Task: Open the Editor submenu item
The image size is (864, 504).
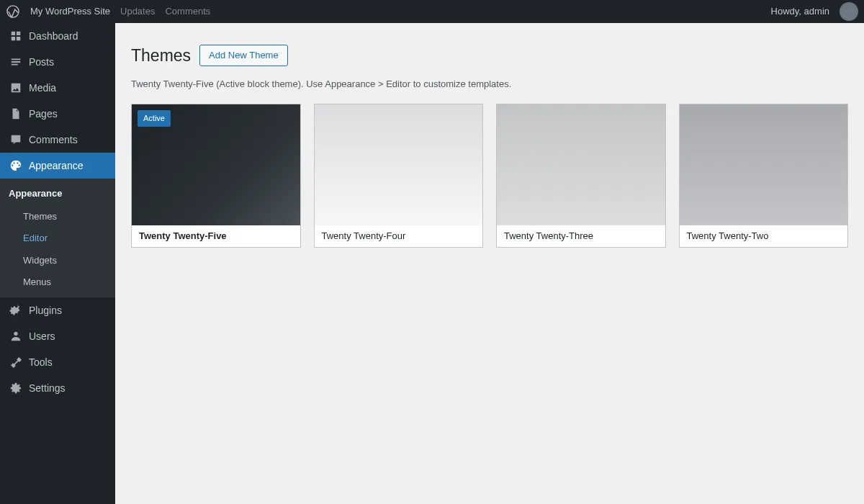Action: point(35,238)
